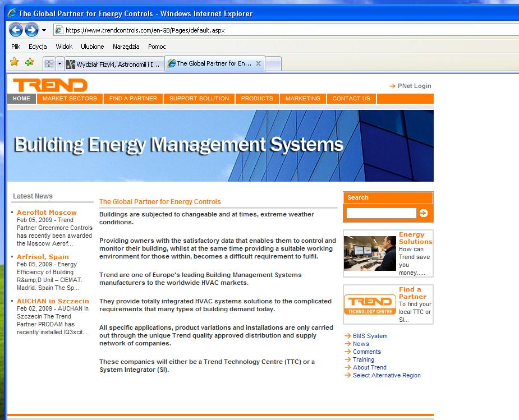This screenshot has height=420, width=519.
Task: Open the Comments quick link
Action: pos(367,352)
